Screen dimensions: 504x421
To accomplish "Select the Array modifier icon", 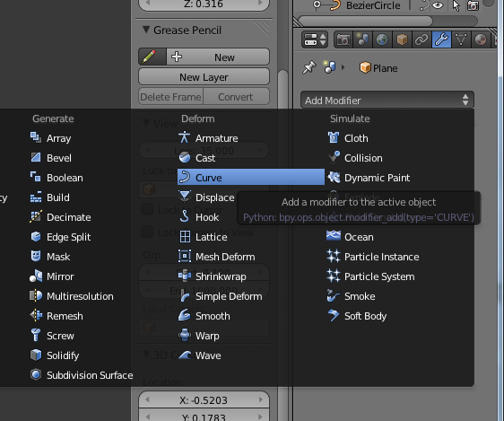I will pos(35,137).
